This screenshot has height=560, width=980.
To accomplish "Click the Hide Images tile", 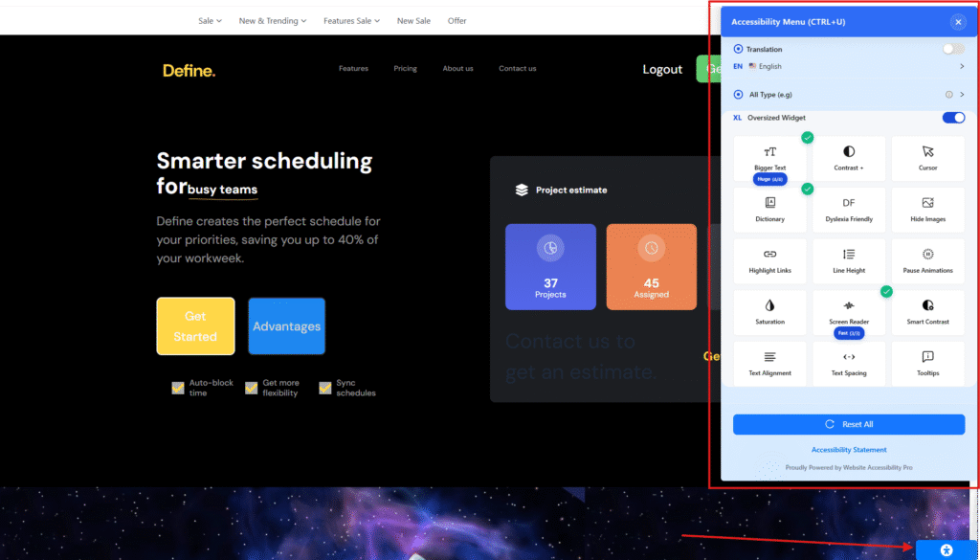I will pyautogui.click(x=927, y=210).
